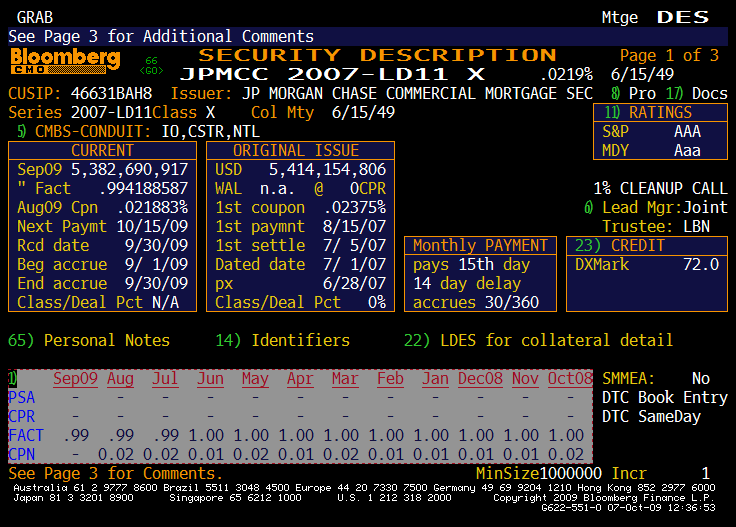The width and height of the screenshot is (736, 527).
Task: Click the SMMEA value No
Action: 701,378
